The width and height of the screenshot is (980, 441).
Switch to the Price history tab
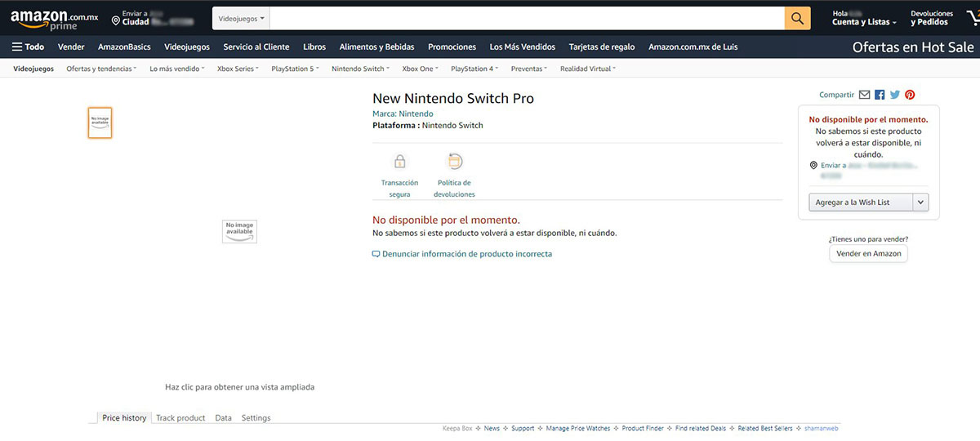pos(124,418)
